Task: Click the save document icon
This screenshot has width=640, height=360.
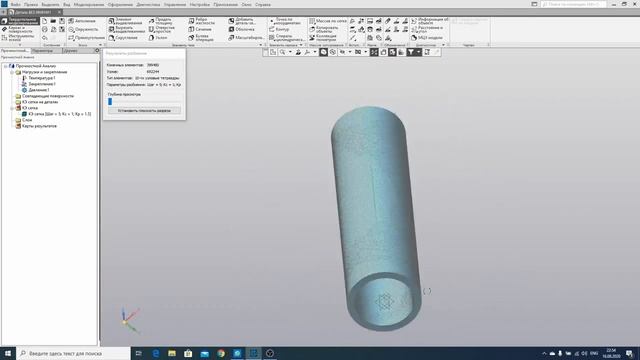Action: [62, 21]
